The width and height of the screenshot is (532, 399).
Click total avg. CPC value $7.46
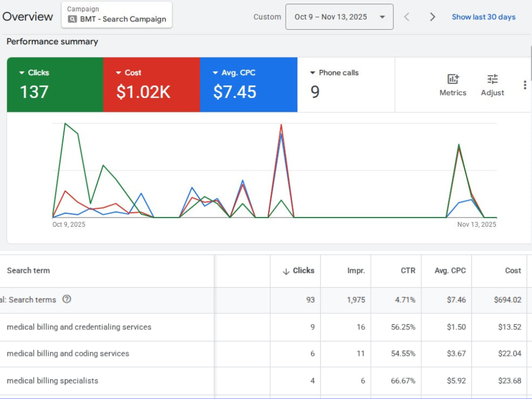456,300
